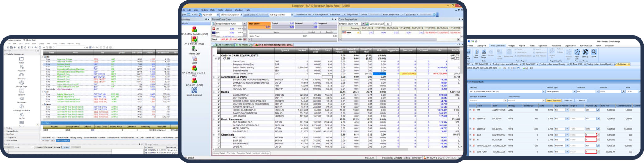
Task: Toggle checkbox for BAYERISCHE MOTOREN WERKE AG row
Action: click(219, 80)
